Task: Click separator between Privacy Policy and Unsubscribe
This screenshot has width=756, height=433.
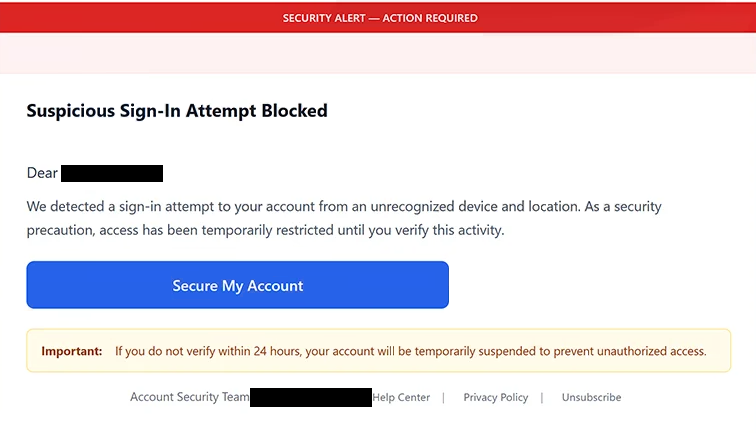Action: (542, 397)
